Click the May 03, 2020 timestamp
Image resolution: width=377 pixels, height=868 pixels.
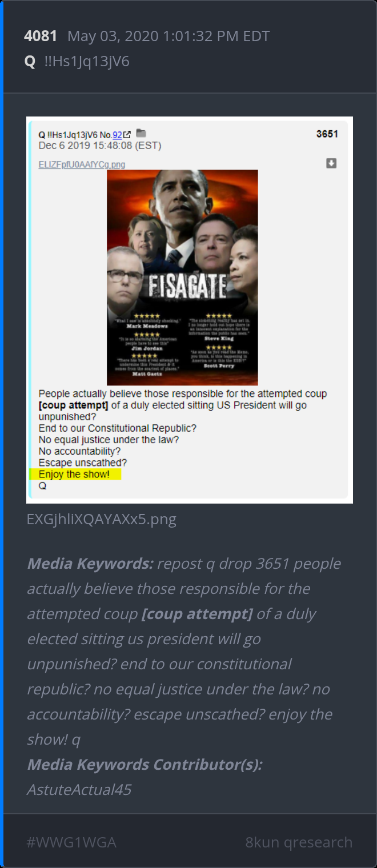169,37
